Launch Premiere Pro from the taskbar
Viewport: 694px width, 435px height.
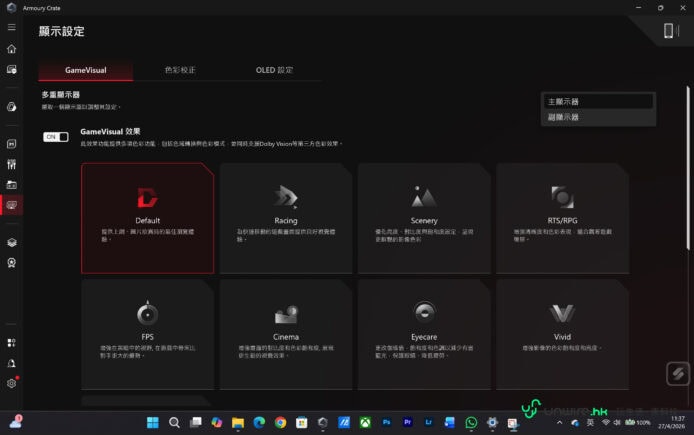[408, 423]
